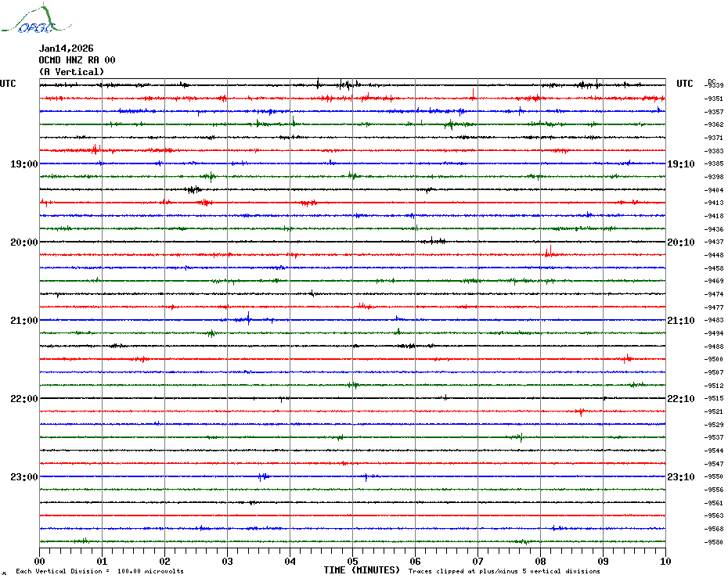Click the '20:00' time label
The image size is (728, 582).
24,242
